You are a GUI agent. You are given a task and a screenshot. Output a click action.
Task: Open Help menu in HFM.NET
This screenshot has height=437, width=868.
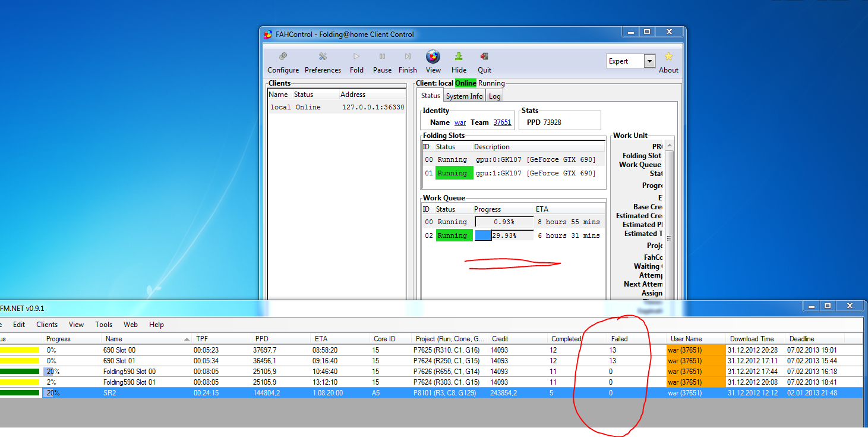[156, 325]
